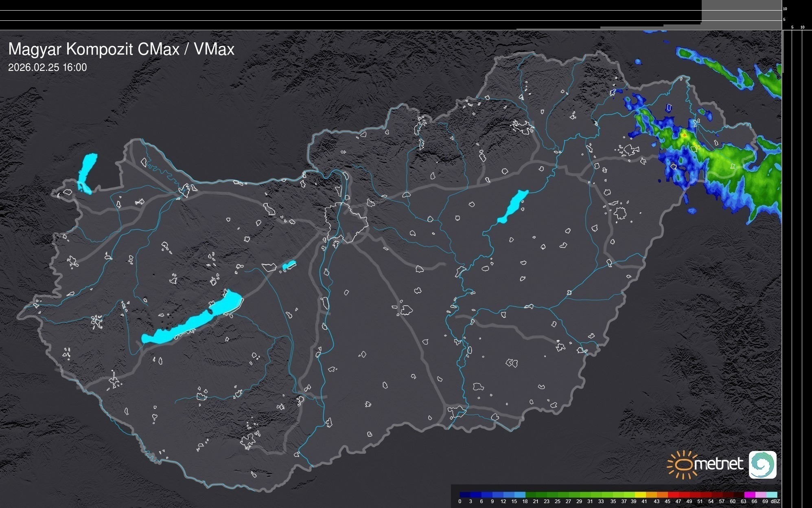Image resolution: width=812 pixels, height=508 pixels.
Task: Select the dark blue 0 dBZ legend swatch
Action: [x=465, y=495]
